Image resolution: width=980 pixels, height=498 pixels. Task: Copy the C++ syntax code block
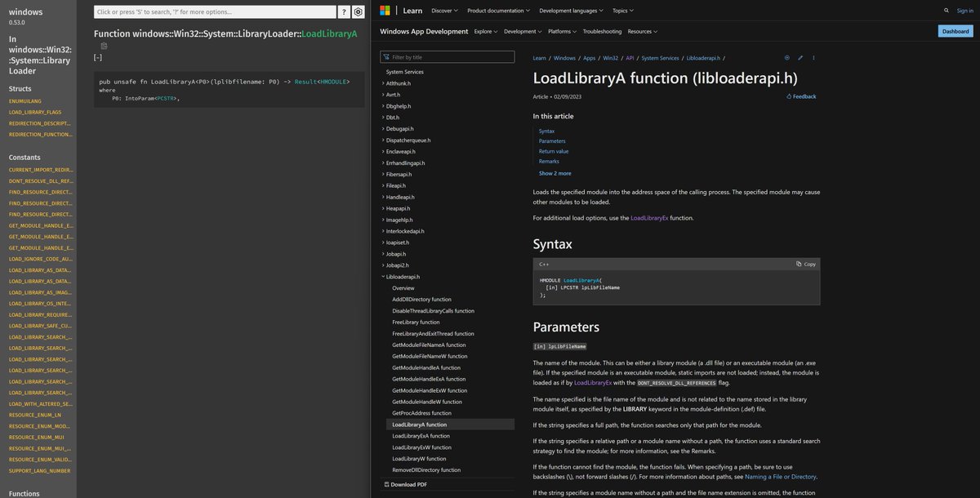tap(806, 265)
